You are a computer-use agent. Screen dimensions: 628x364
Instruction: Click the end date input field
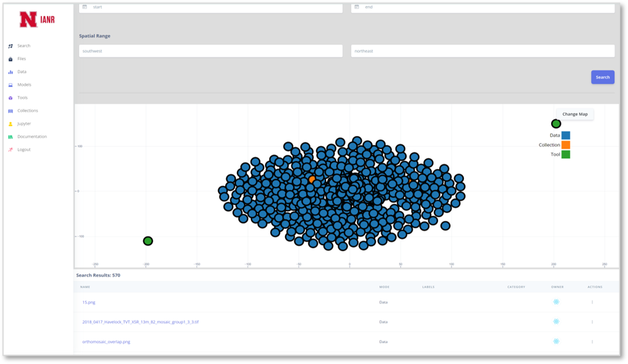pyautogui.click(x=483, y=8)
